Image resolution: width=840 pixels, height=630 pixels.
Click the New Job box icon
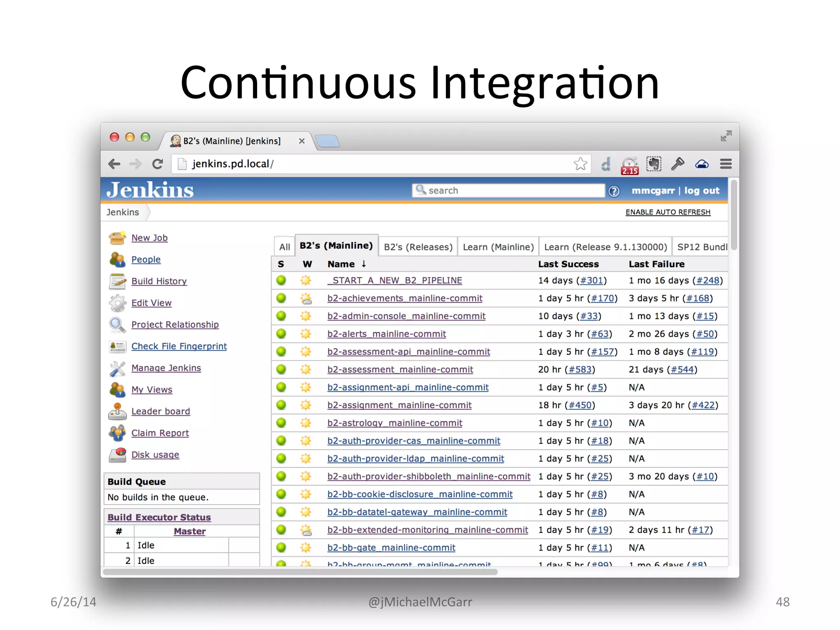pyautogui.click(x=117, y=237)
